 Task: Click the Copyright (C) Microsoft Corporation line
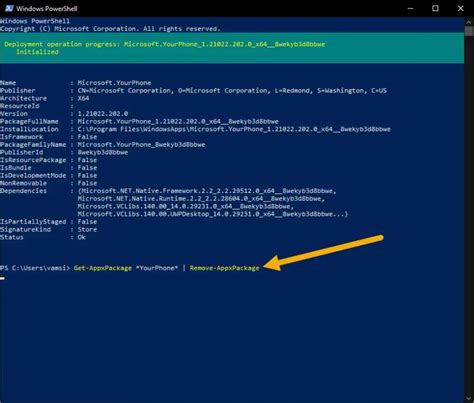[x=110, y=29]
